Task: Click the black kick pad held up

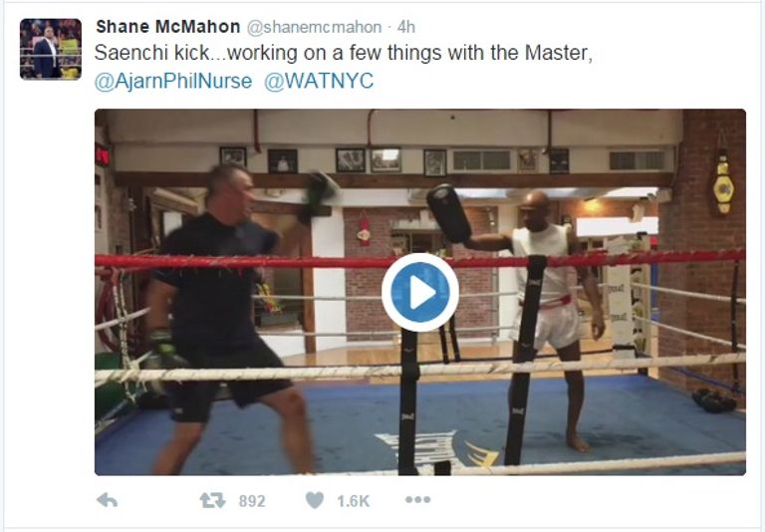Action: tap(449, 213)
